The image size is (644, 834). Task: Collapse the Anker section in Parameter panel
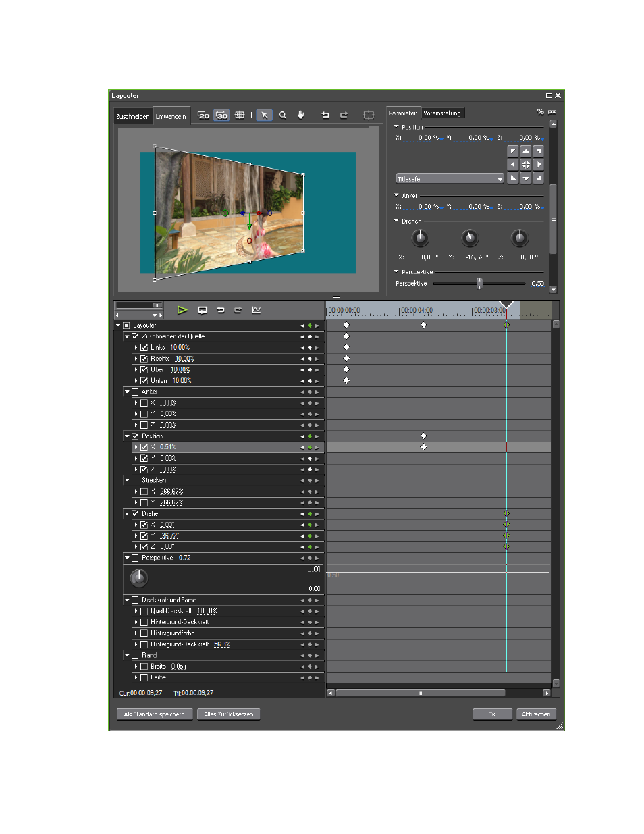pos(396,195)
